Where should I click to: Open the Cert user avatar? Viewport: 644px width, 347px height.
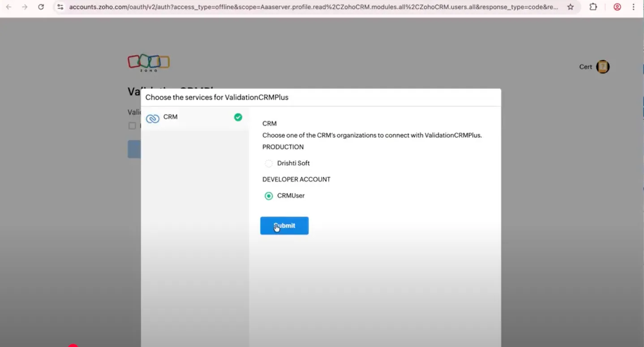pyautogui.click(x=603, y=67)
